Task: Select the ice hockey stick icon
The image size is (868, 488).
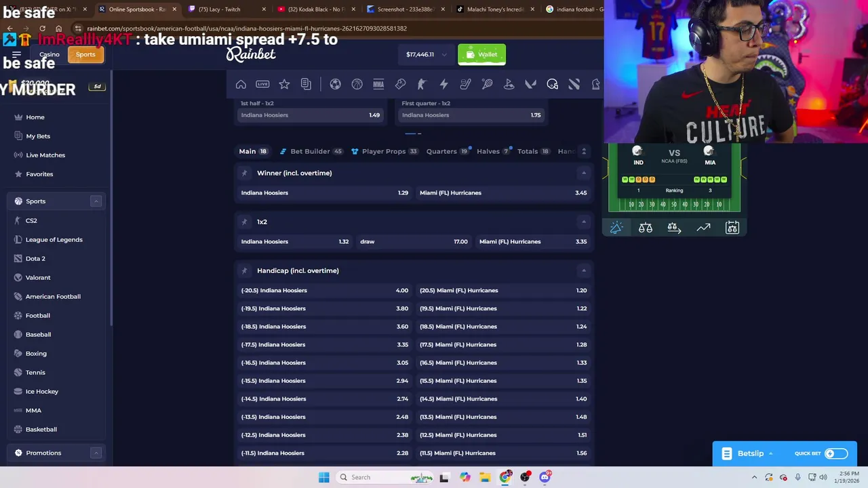Action: click(465, 84)
